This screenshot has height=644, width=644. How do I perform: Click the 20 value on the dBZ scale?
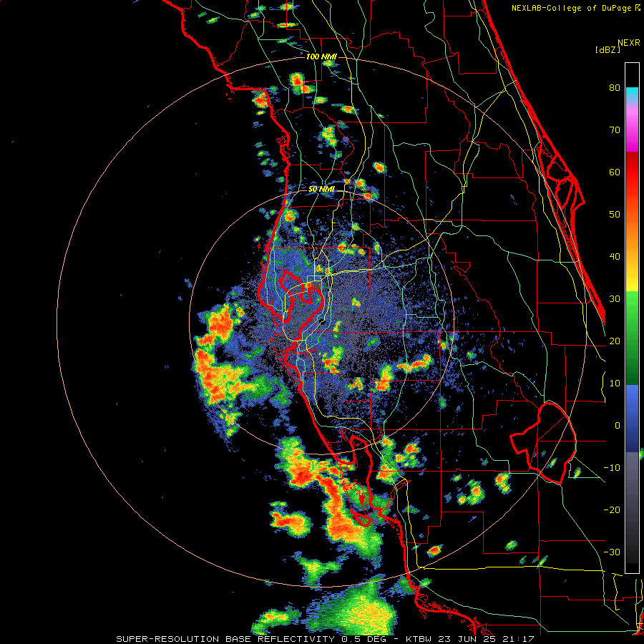(615, 341)
